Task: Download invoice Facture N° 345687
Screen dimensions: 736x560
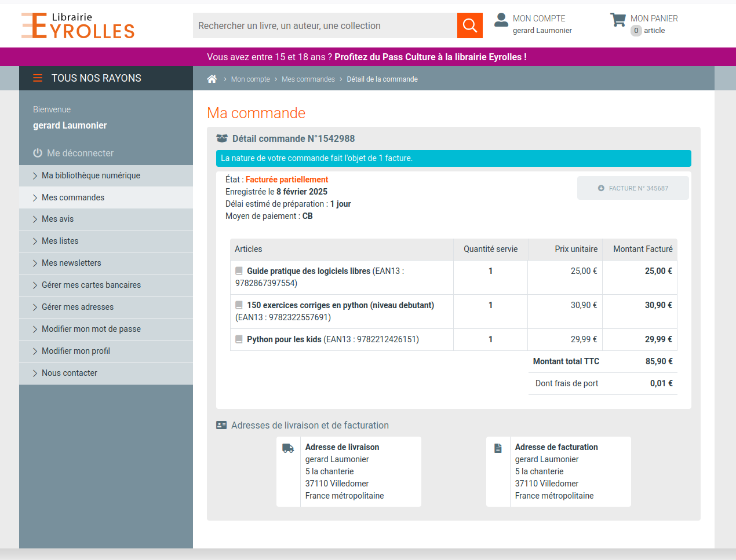Action: click(x=633, y=188)
